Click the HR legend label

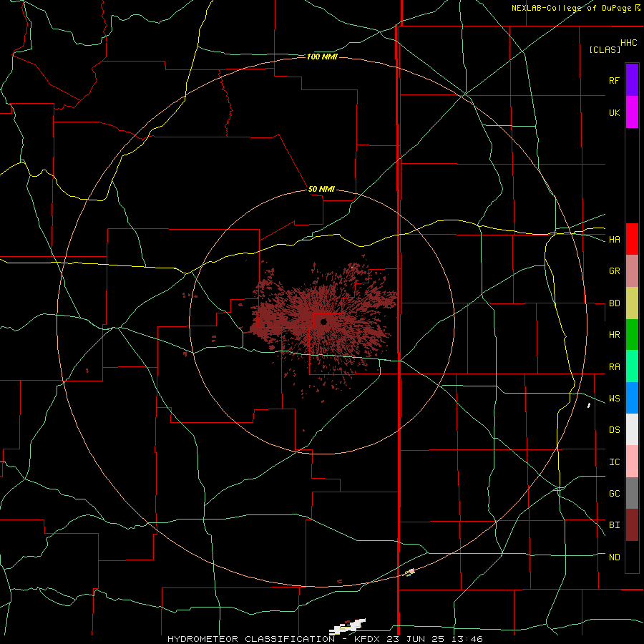tap(614, 335)
